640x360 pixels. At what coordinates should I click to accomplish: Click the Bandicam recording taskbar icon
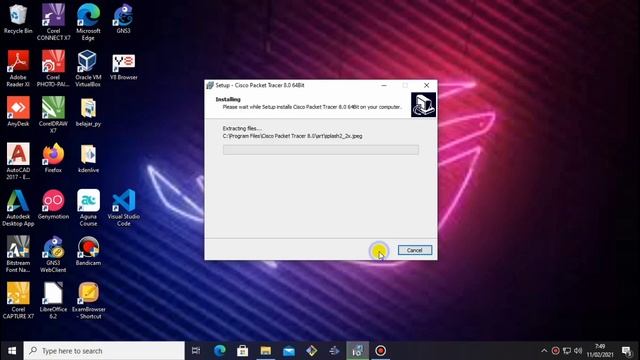(380, 351)
